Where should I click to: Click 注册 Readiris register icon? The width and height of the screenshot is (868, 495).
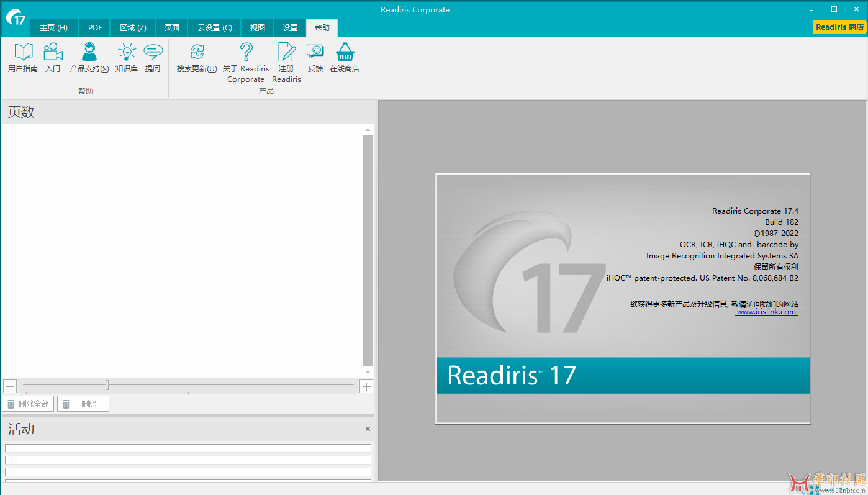tap(286, 63)
